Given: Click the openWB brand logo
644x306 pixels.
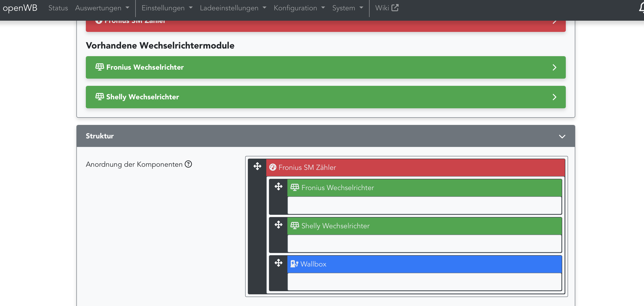Looking at the screenshot, I should point(20,8).
